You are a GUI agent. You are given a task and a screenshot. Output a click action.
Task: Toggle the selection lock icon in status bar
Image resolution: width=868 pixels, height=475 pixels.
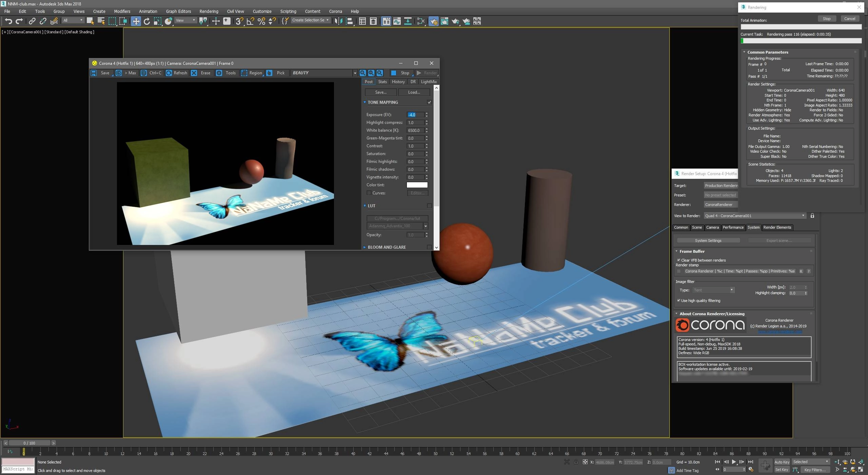coord(576,462)
